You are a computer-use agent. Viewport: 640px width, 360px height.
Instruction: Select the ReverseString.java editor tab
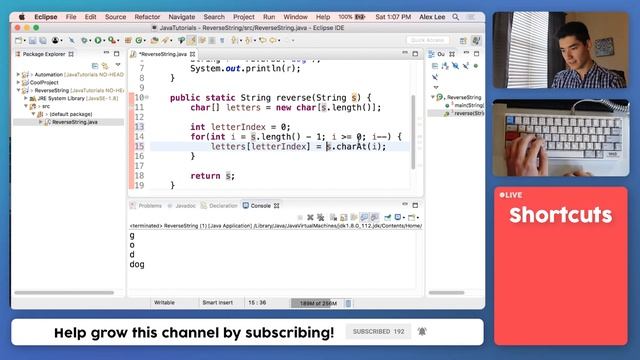pyautogui.click(x=162, y=54)
